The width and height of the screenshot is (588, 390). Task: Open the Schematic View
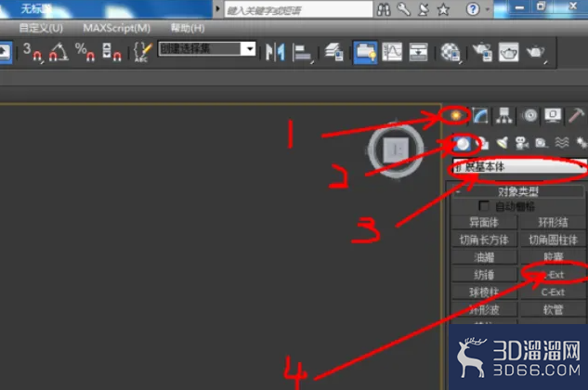419,52
